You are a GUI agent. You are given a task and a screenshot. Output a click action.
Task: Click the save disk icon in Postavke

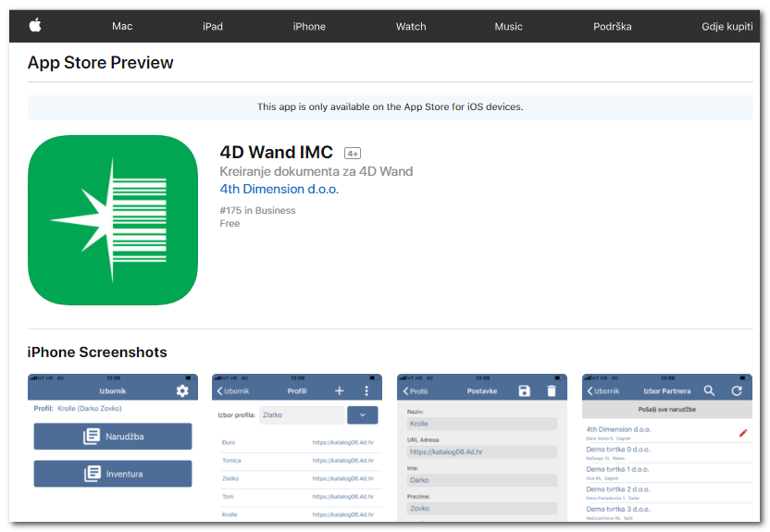(x=525, y=390)
